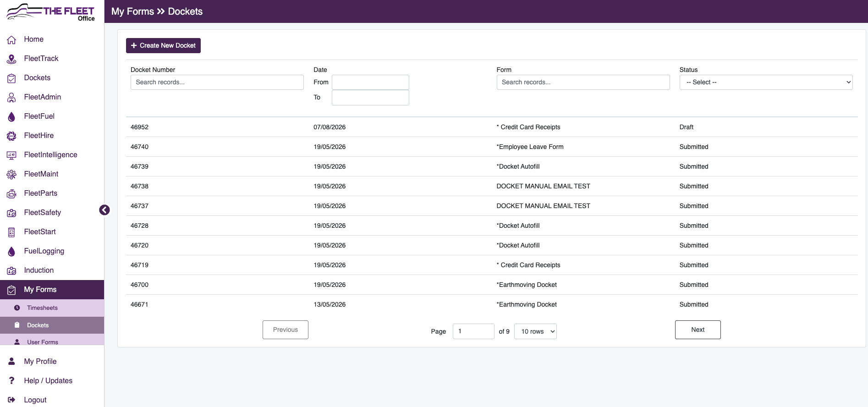Click the Draft status of docket 46952
Screen dimensions: 868x407
[x=686, y=127]
